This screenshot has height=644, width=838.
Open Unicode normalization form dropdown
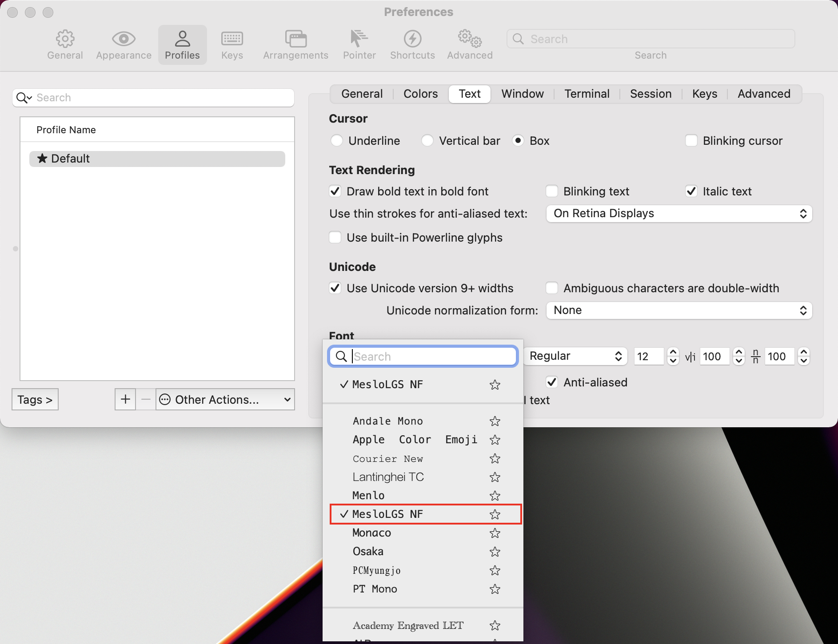[x=679, y=310]
